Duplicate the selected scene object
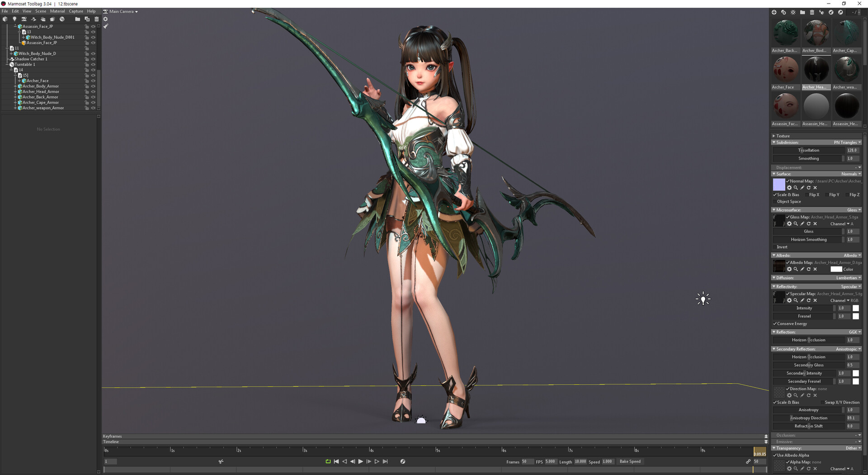 (87, 19)
